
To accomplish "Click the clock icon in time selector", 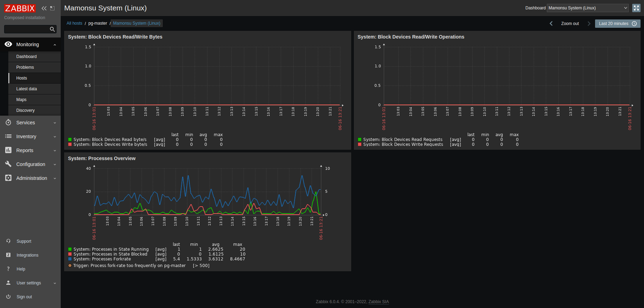I will click(x=634, y=24).
